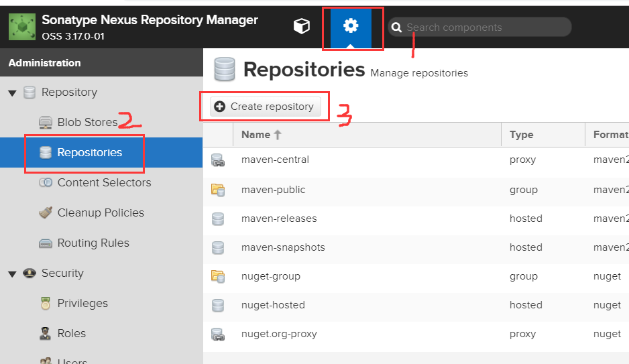Screen dimensions: 629x364
Task: Open the nuget-group repository row
Action: coord(416,277)
